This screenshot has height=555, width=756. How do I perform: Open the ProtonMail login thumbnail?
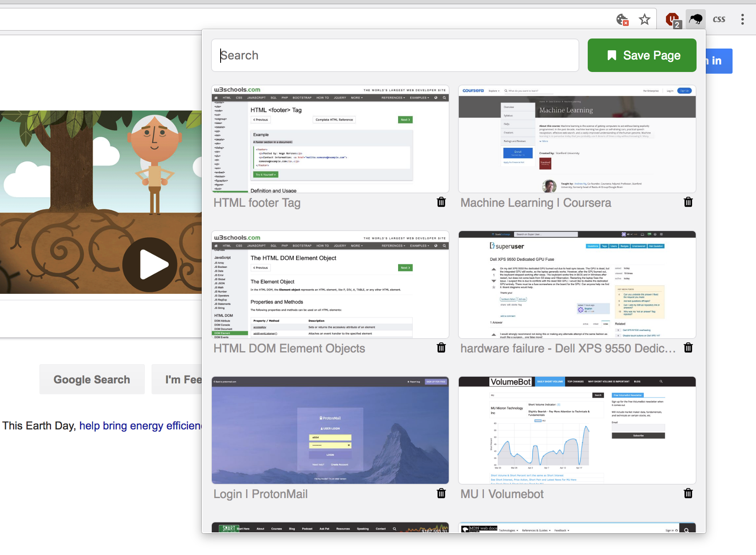[330, 430]
